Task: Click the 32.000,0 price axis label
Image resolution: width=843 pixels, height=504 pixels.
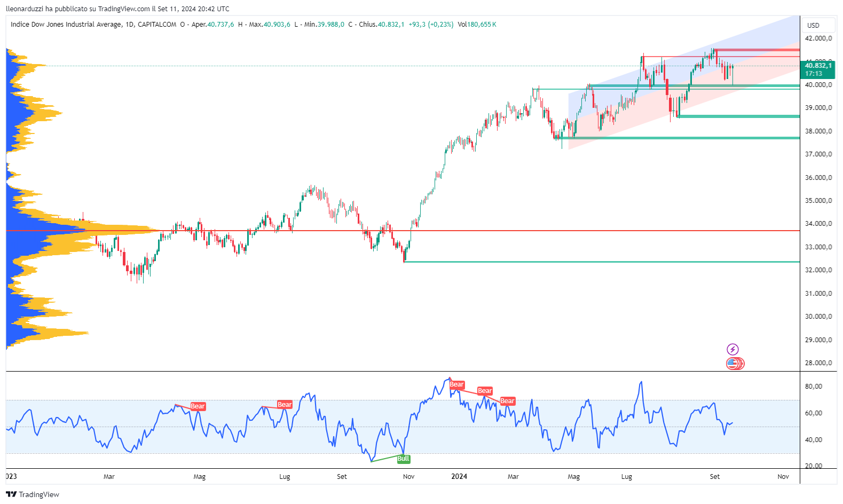Action: click(818, 270)
